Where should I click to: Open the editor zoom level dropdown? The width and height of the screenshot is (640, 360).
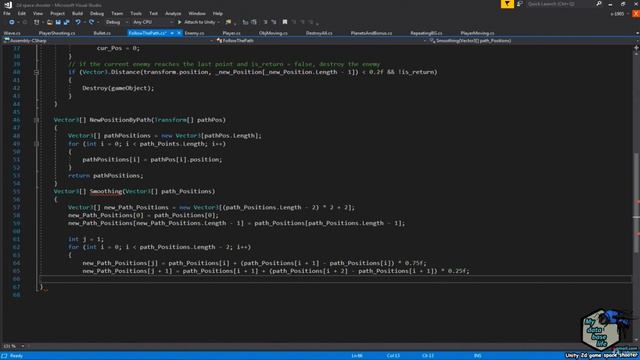point(14,346)
